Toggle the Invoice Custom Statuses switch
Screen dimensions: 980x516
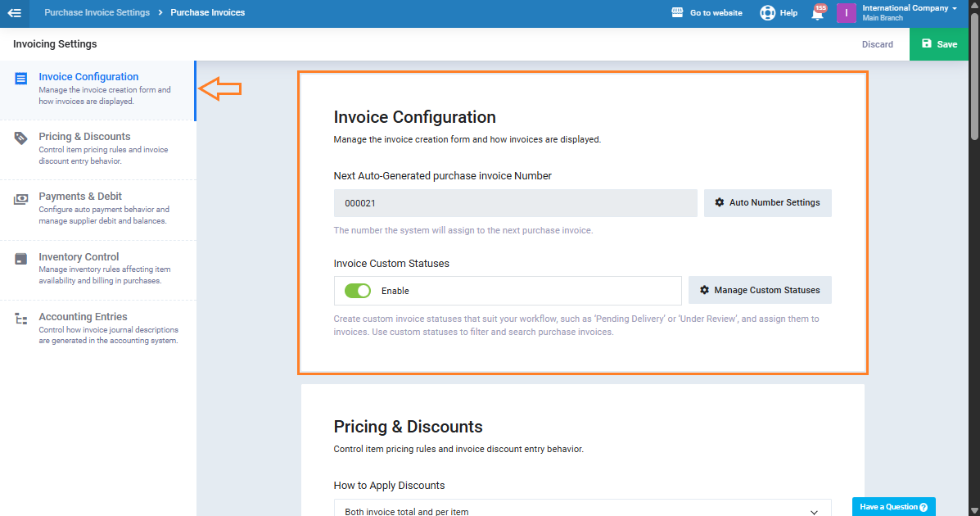(x=358, y=291)
